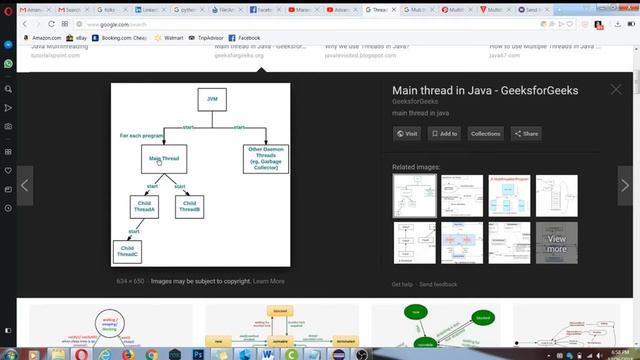Open Firefox from the taskbar
This screenshot has width=640, height=360.
click(128, 354)
